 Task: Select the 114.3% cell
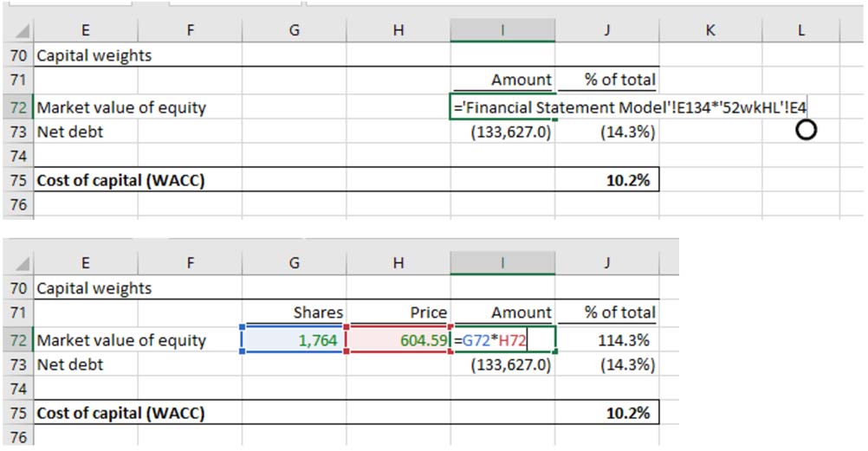coord(606,340)
